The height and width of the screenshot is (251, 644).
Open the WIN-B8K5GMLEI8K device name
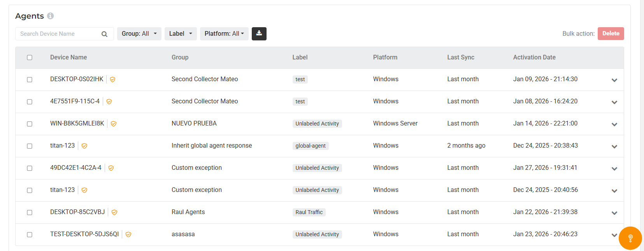point(77,124)
